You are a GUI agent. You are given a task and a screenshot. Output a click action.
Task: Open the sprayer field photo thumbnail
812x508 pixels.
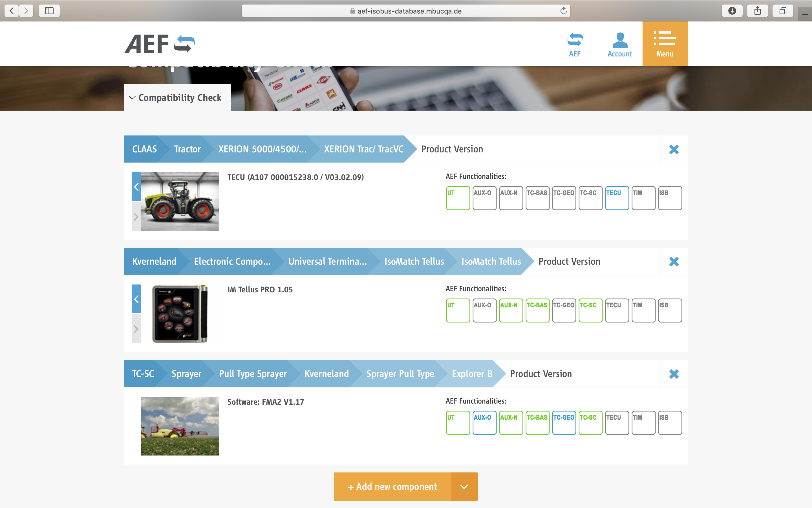(180, 426)
